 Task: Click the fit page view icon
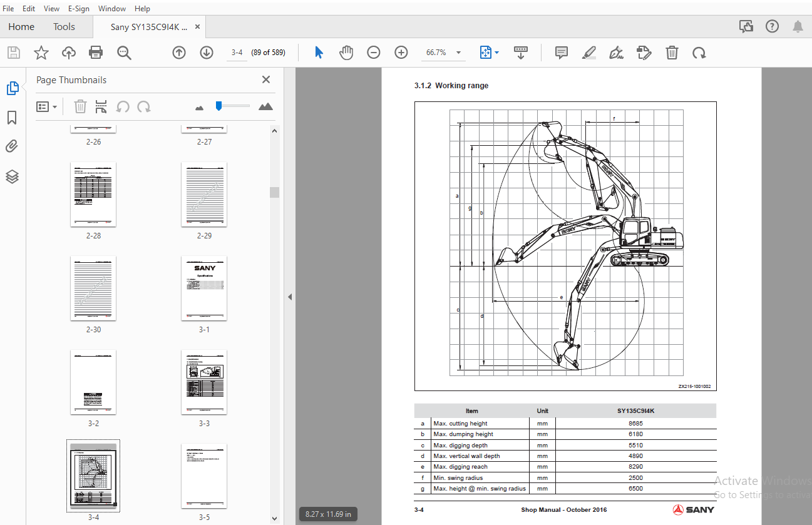point(486,53)
